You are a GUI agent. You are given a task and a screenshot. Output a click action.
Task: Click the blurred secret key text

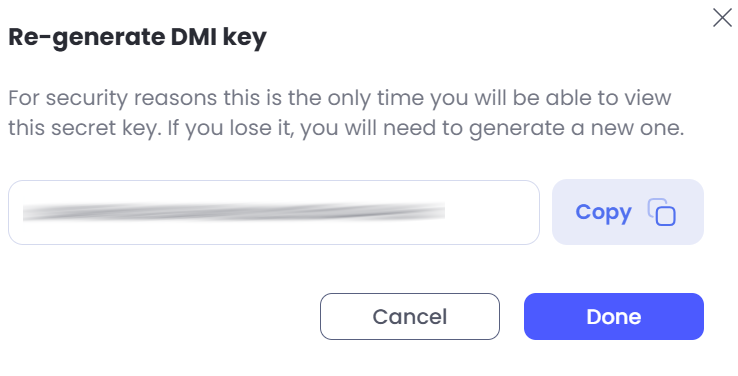[x=234, y=212]
